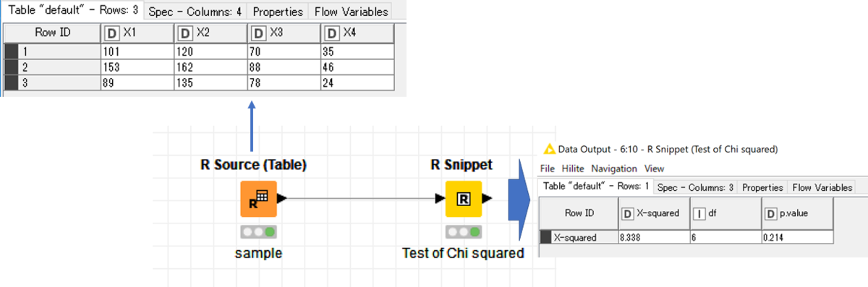
Task: Click the X4 column header
Action: pyautogui.click(x=357, y=33)
